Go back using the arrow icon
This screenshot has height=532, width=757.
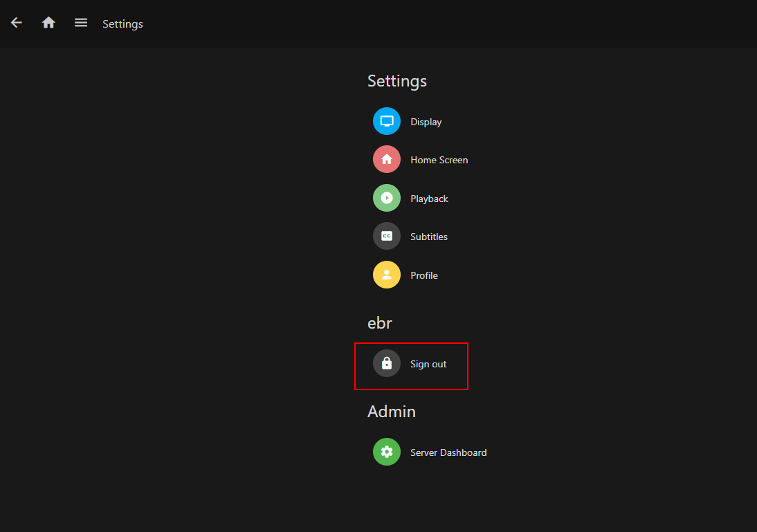coord(17,23)
